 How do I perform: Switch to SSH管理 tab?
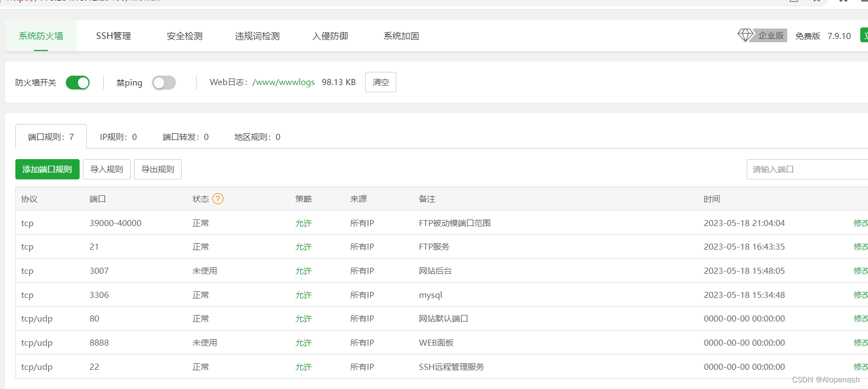114,36
